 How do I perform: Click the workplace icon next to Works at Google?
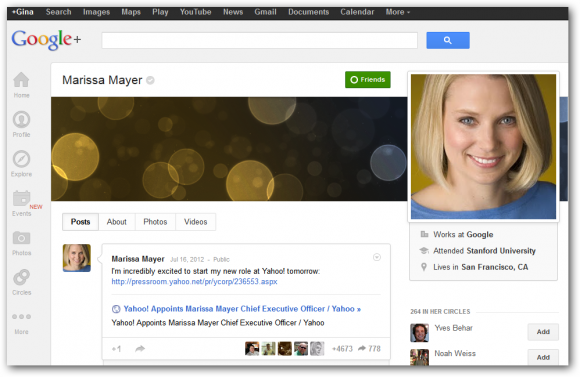point(424,234)
